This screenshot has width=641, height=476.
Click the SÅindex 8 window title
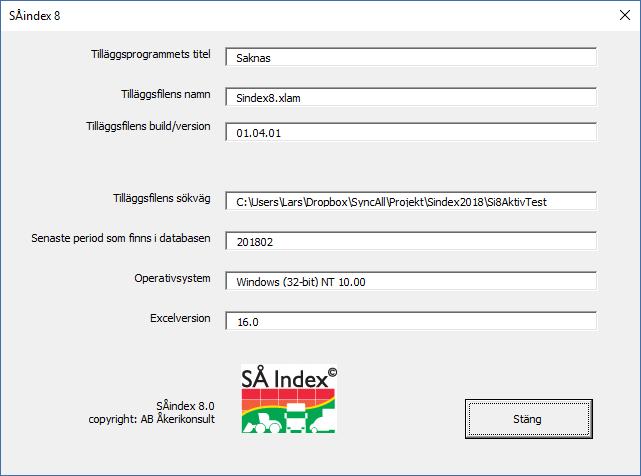(35, 16)
